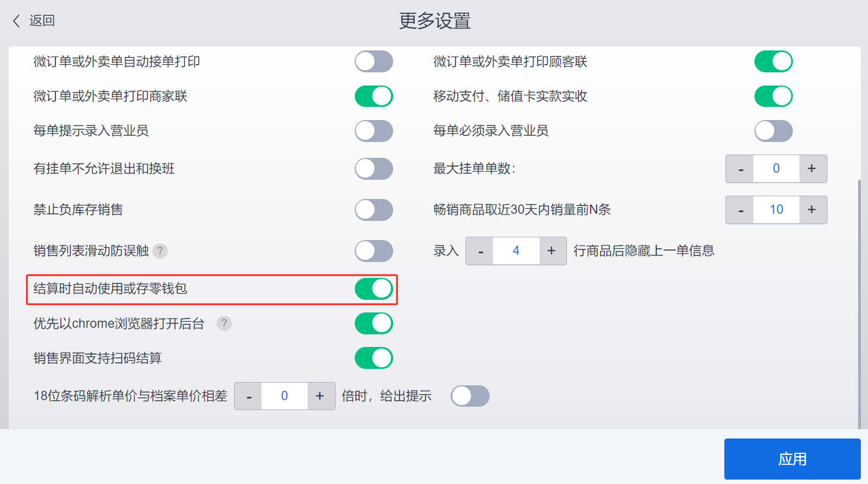
Task: Click the 最大挂单单数 value field
Action: tap(776, 169)
